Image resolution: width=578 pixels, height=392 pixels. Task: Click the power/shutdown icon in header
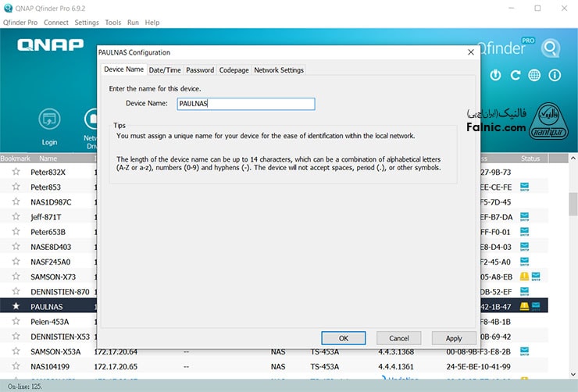[495, 76]
